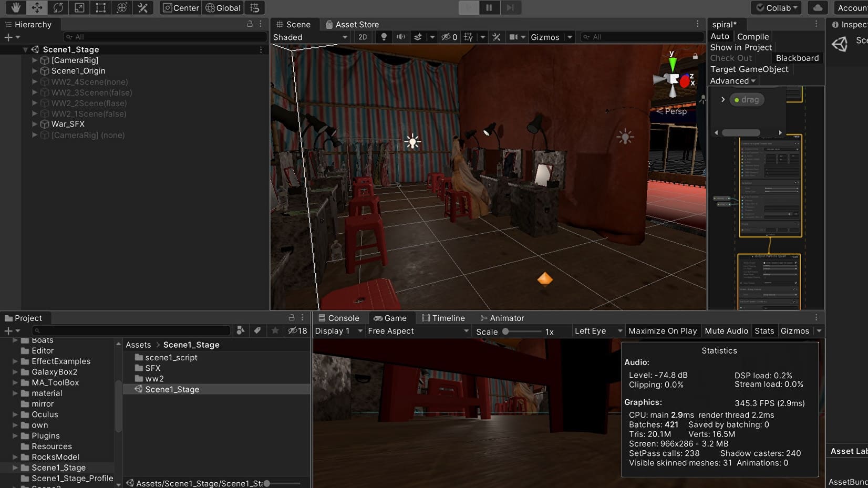Open Scene1_Stage scene options menu
Image resolution: width=868 pixels, height=488 pixels.
pos(261,49)
